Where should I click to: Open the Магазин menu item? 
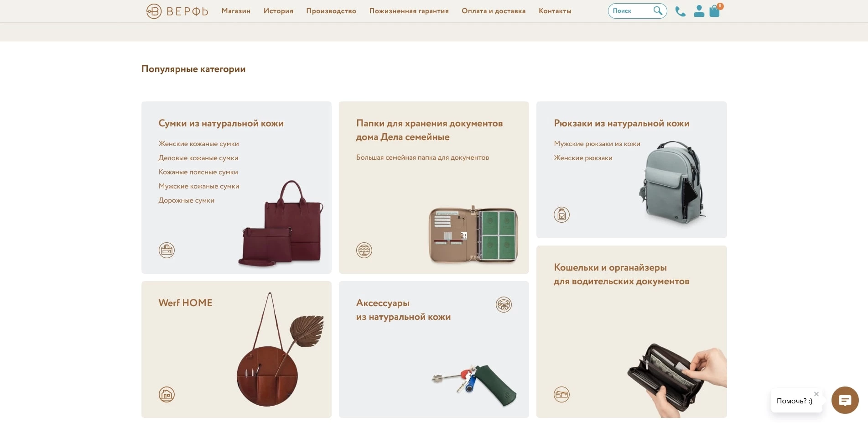click(x=236, y=11)
